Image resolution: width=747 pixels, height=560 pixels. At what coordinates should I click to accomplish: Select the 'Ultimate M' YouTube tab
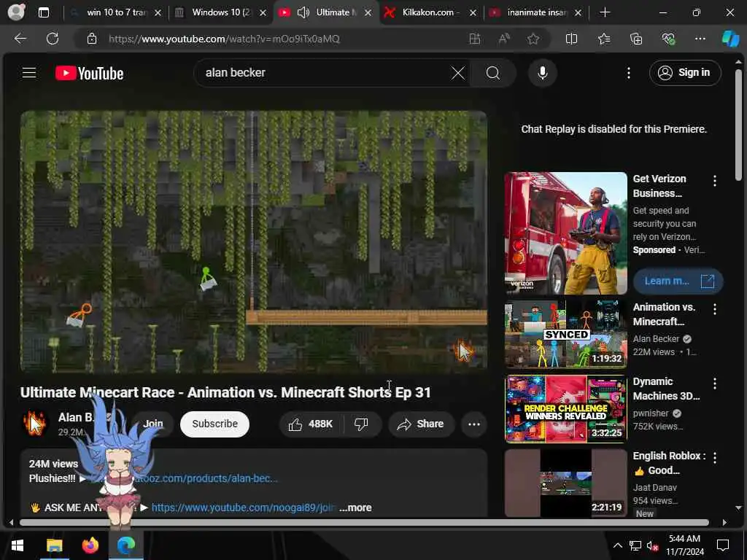[x=336, y=12]
